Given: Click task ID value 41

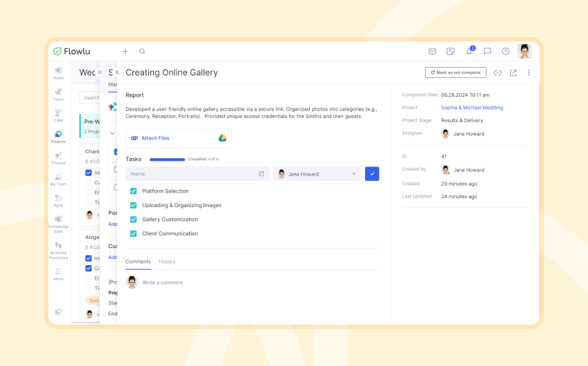Looking at the screenshot, I should pyautogui.click(x=444, y=157).
